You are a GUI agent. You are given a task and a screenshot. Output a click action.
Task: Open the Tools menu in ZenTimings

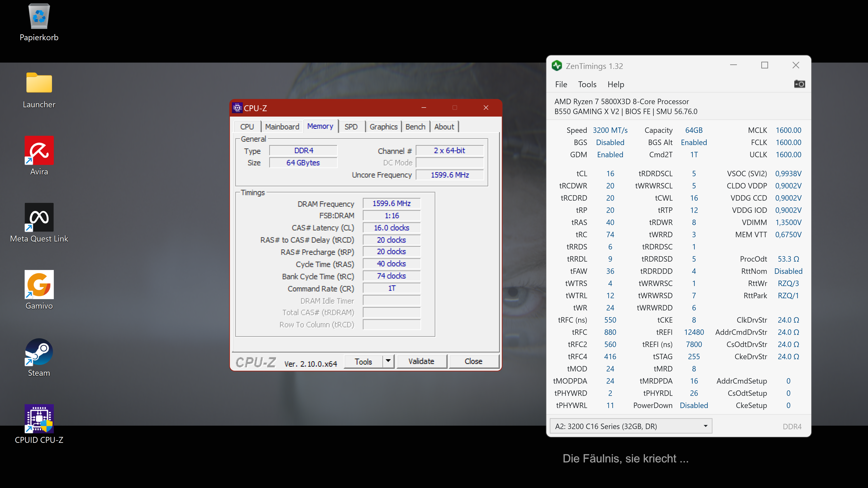click(x=587, y=84)
